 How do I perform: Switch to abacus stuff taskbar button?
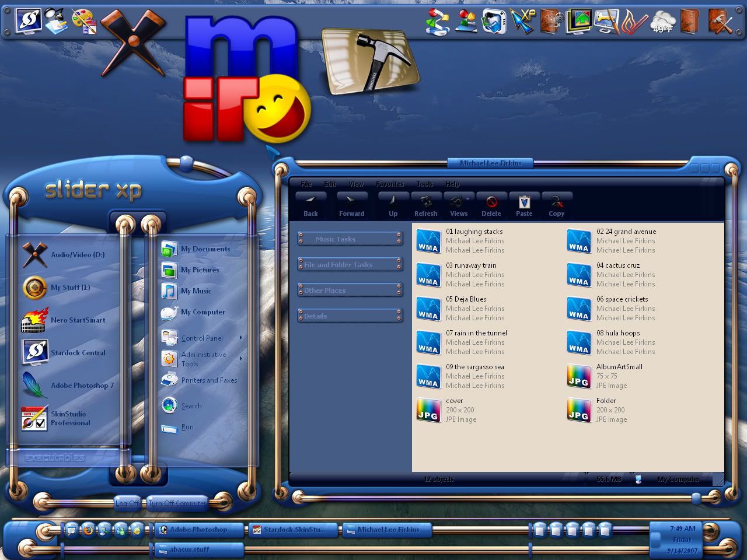[x=199, y=549]
